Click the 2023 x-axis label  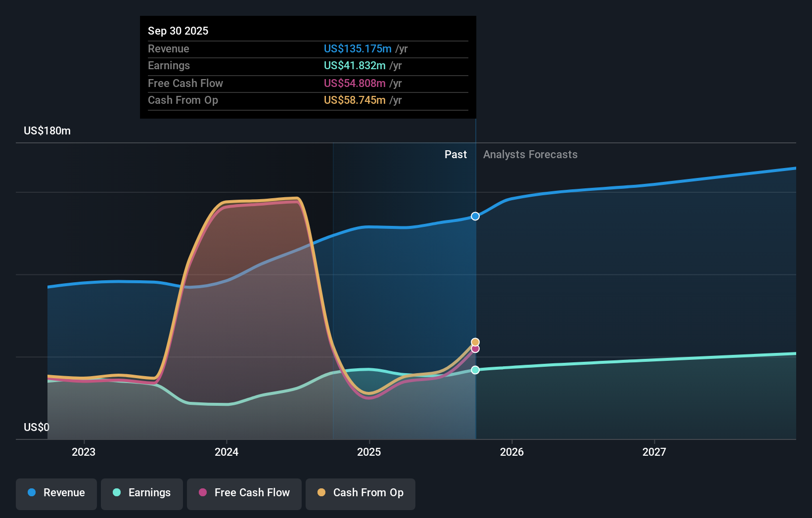tap(84, 452)
